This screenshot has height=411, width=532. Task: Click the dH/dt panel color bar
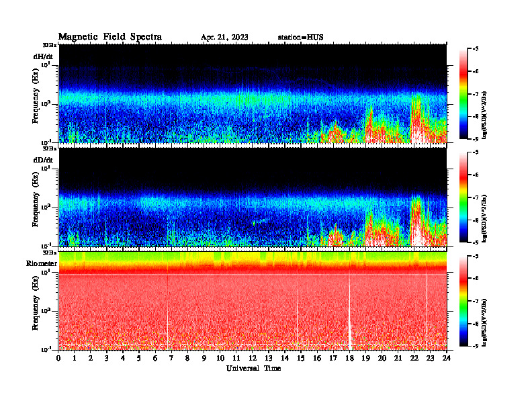[x=463, y=94]
